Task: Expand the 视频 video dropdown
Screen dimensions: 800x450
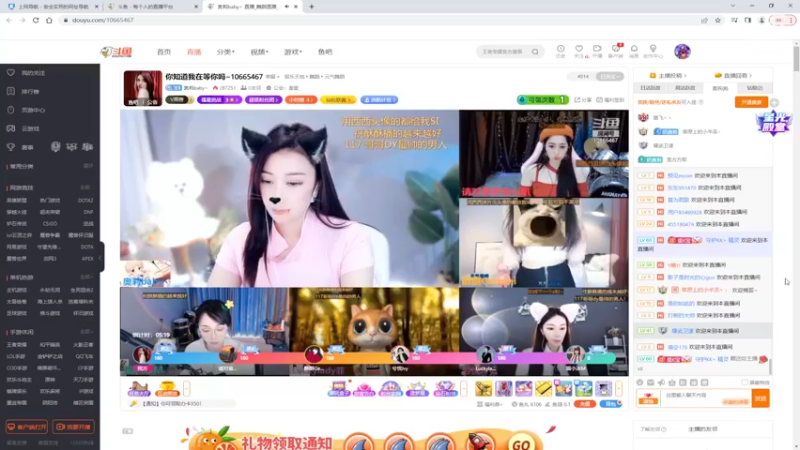Action: click(259, 52)
